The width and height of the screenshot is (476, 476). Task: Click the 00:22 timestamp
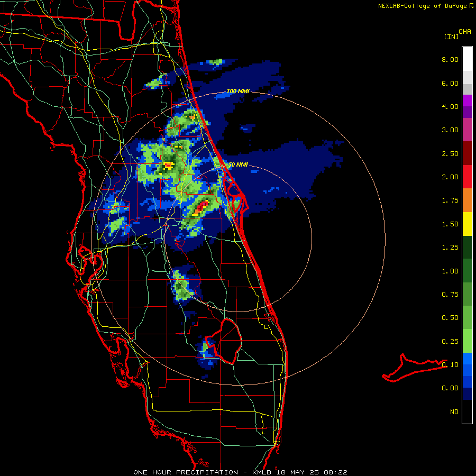tap(335, 472)
